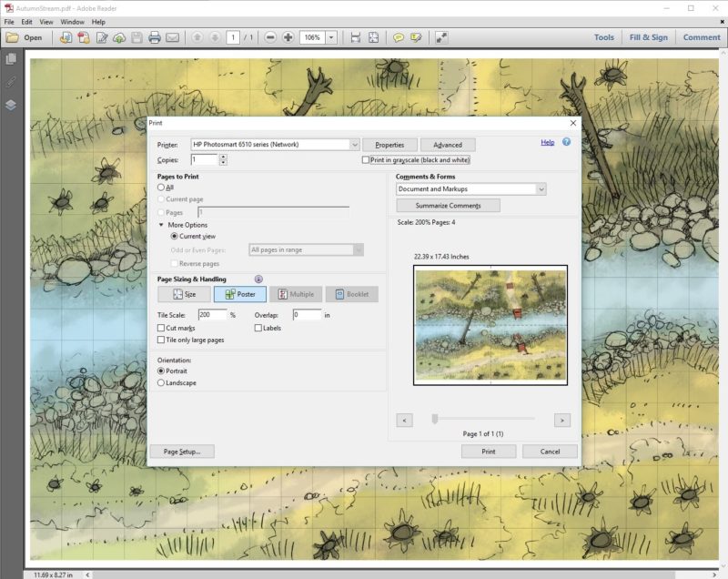Open the Comment pane
The height and width of the screenshot is (579, 728).
[x=702, y=37]
